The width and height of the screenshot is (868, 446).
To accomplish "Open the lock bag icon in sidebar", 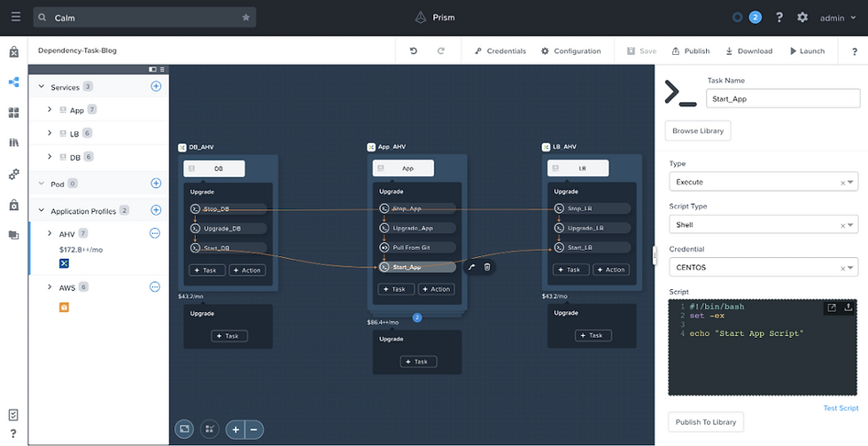I will (14, 205).
